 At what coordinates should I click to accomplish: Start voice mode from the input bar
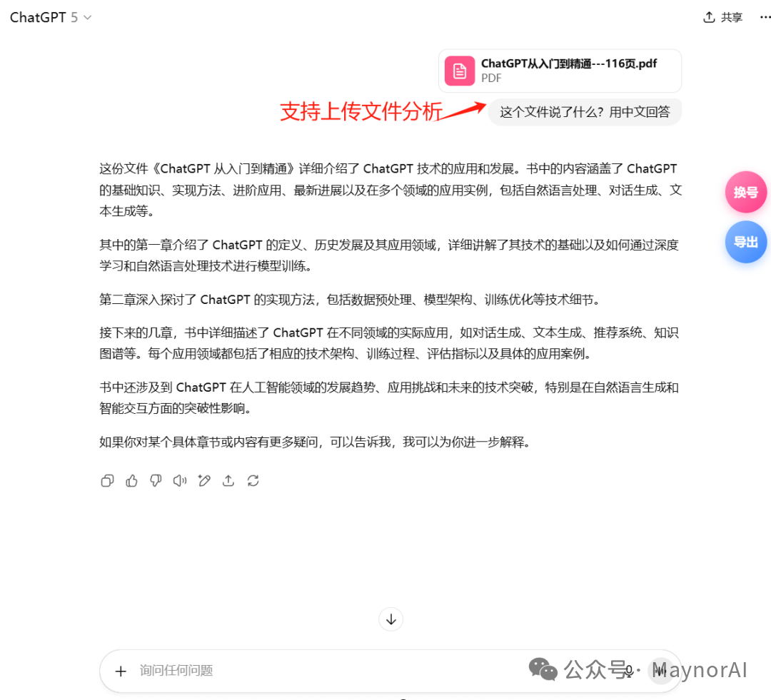pyautogui.click(x=661, y=671)
